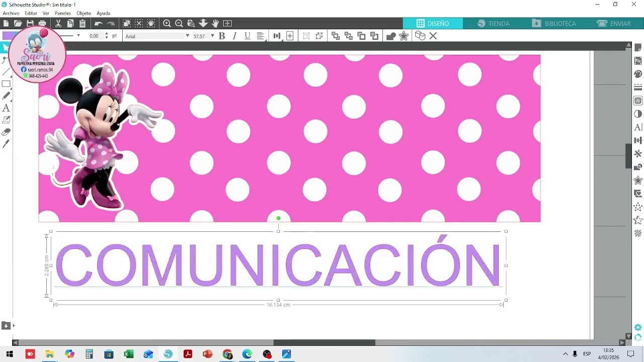Switch to the ENVIAR tab
Image resolution: width=644 pixels, height=362 pixels.
(x=614, y=23)
